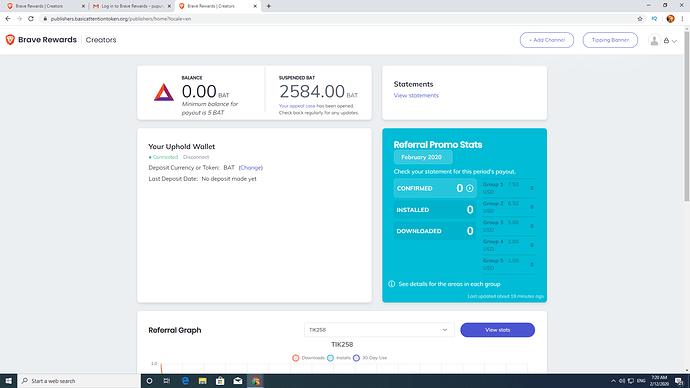The width and height of the screenshot is (690, 388).
Task: Switch the ENG input language indicator
Action: pyautogui.click(x=641, y=381)
